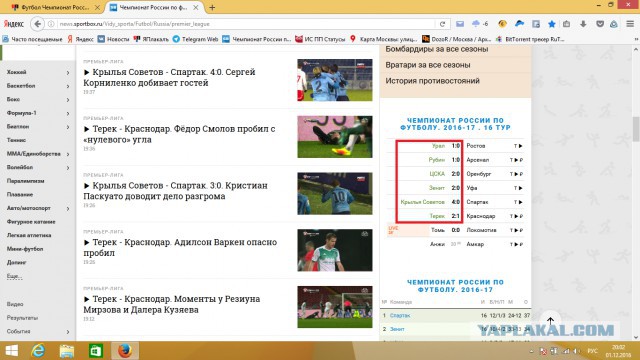Launch Internet Explorer from taskbar
This screenshot has height=360, width=640.
(38, 351)
